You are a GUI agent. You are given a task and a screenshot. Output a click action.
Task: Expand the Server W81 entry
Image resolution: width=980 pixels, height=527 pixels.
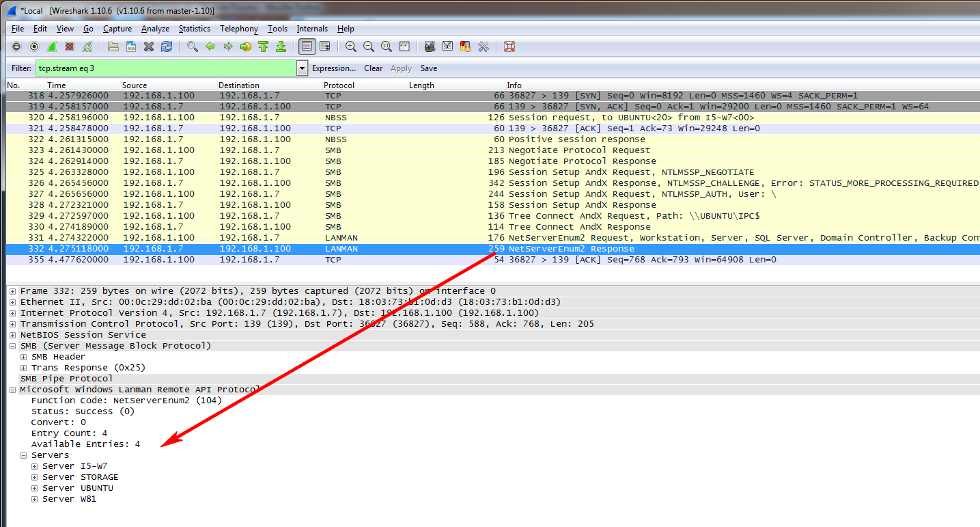point(35,499)
